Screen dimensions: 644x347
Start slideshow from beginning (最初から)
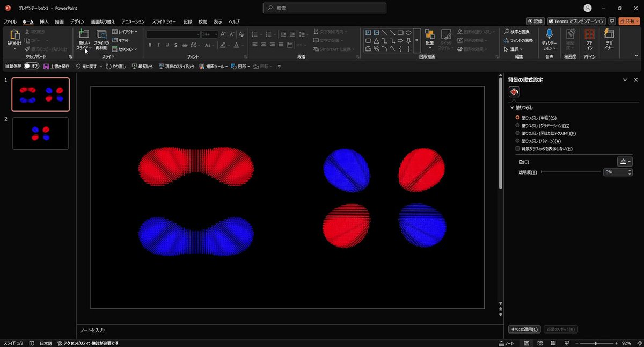coord(142,67)
